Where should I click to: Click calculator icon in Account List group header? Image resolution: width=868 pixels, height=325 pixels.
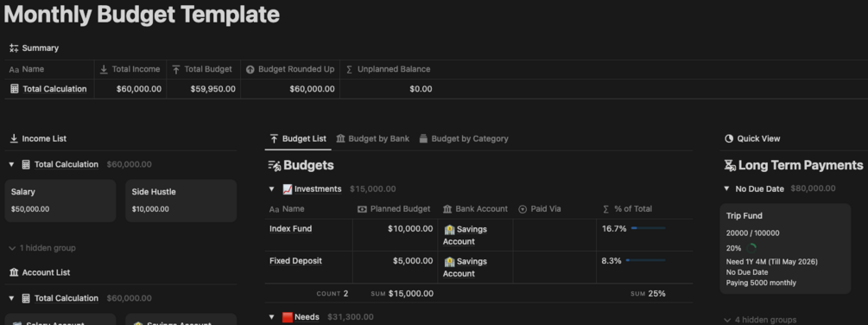(25, 298)
